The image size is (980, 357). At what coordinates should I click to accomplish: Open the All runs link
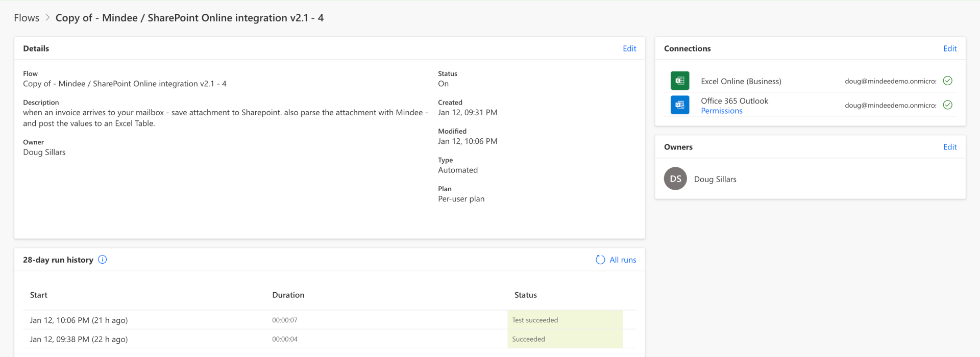point(623,260)
